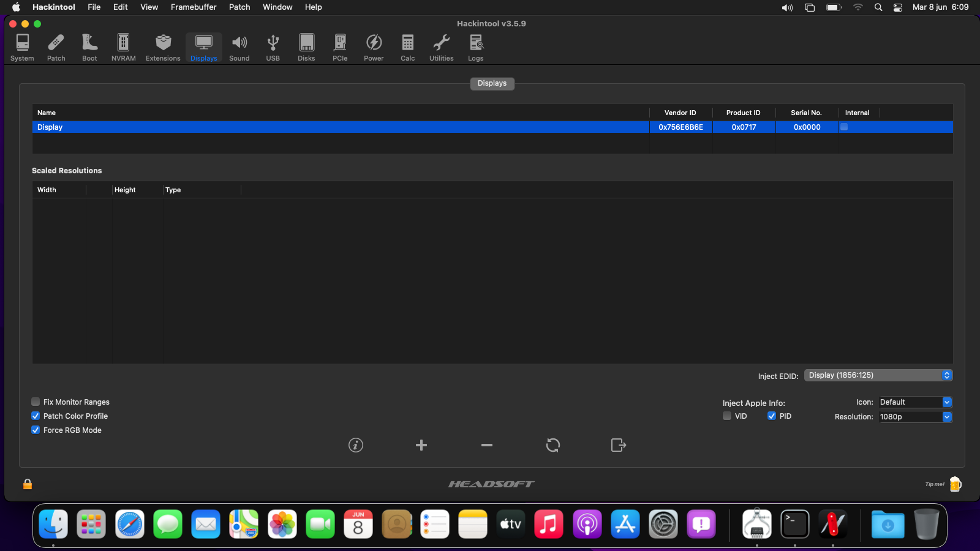Launch Safari from the Dock
This screenshot has height=551, width=980.
(130, 525)
